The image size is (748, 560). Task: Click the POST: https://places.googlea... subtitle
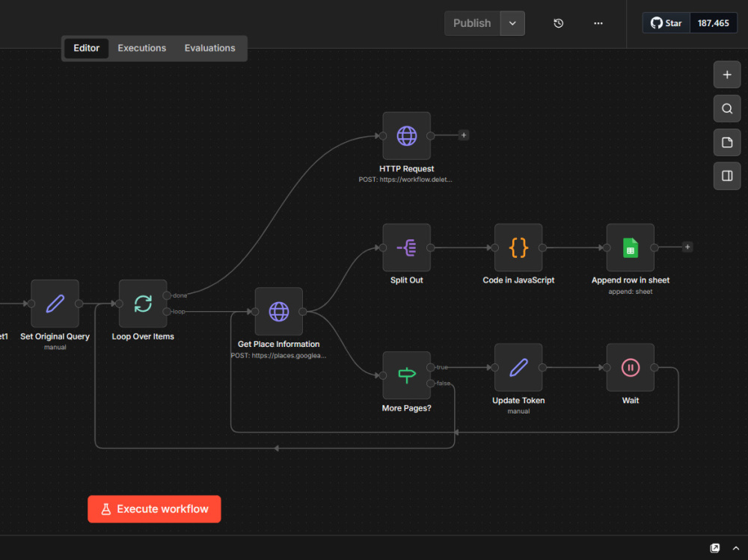click(x=278, y=355)
